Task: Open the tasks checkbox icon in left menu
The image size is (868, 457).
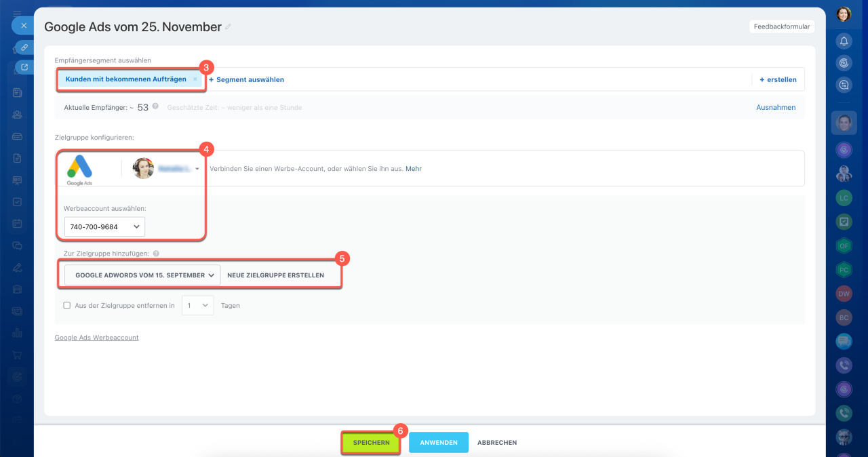Action: 18,202
